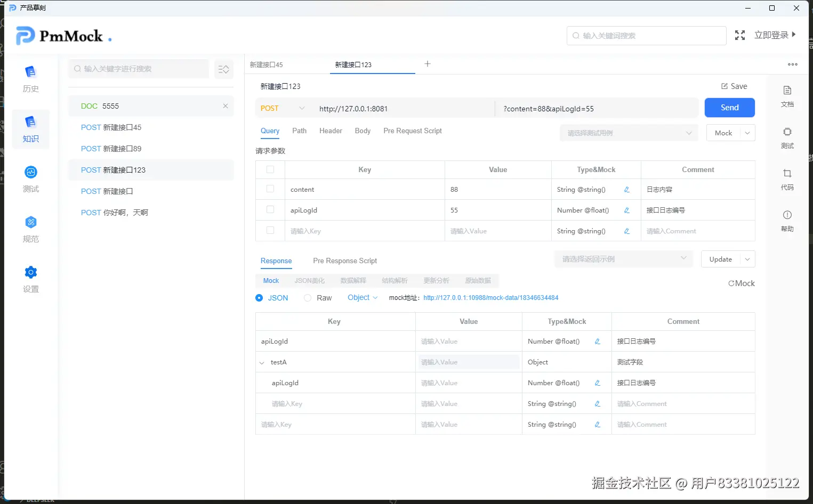Tick the checkbox of the empty parameter row

click(x=270, y=230)
